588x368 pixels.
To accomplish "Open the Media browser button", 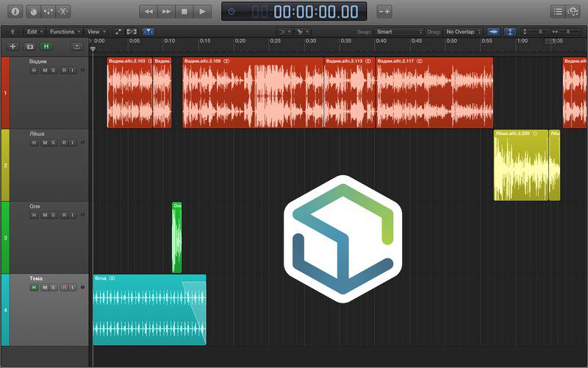I will pos(573,12).
